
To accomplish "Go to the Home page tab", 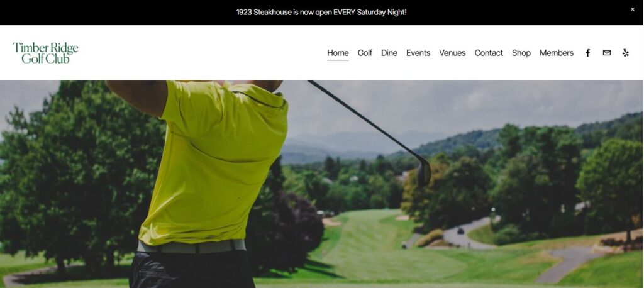I will click(x=338, y=53).
